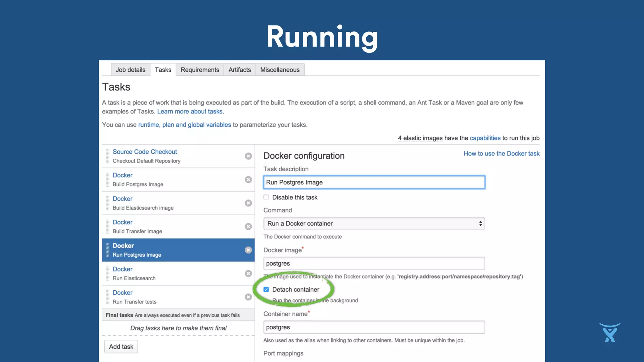Enable the Disable this task checkbox
The width and height of the screenshot is (644, 362).
(266, 197)
